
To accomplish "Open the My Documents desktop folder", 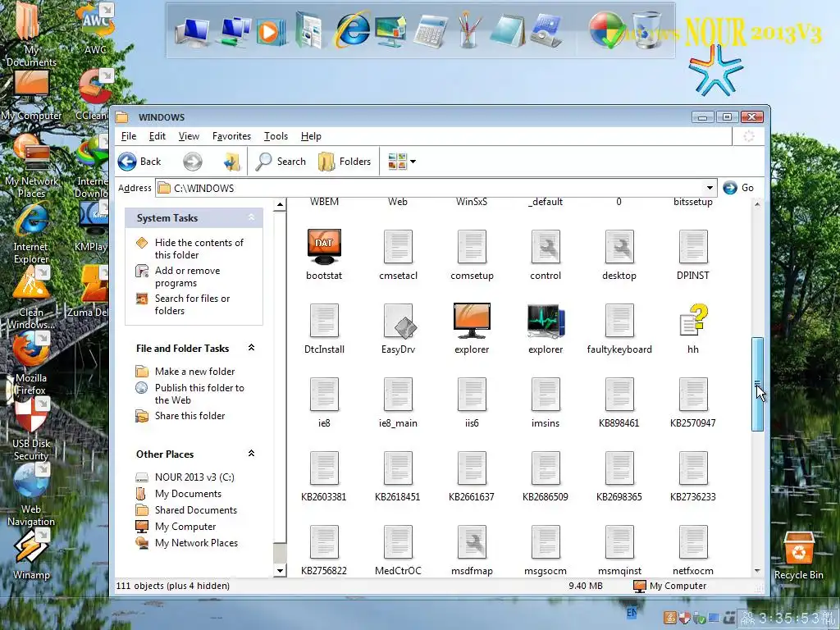I will [31, 34].
